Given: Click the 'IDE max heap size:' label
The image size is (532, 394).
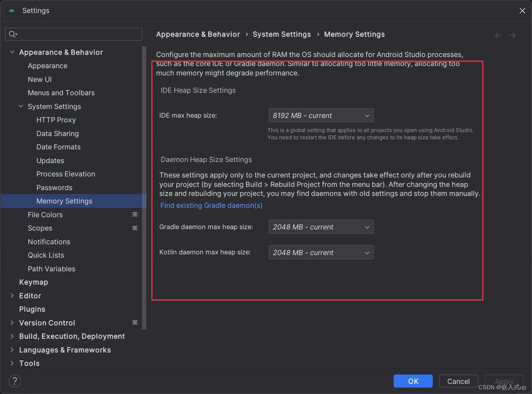Looking at the screenshot, I should 188,115.
